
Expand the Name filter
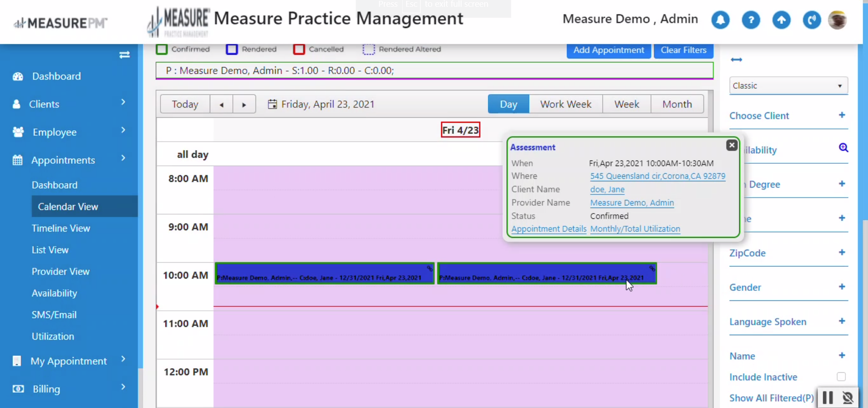842,356
